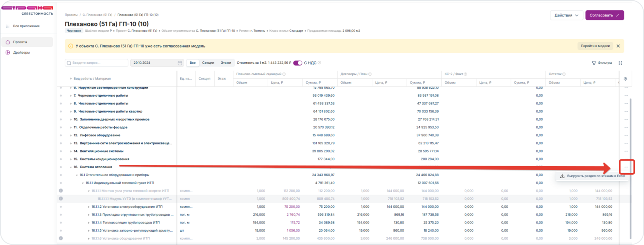Viewport: 644px width, 245px height.
Task: Open three-dot menu for Лифтовое оборудование row
Action: (x=626, y=135)
